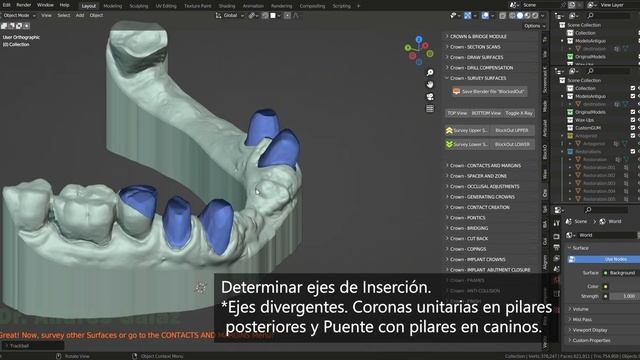This screenshot has height=360, width=640.
Task: Open Scene properties tab icon
Action: click(x=556, y=269)
